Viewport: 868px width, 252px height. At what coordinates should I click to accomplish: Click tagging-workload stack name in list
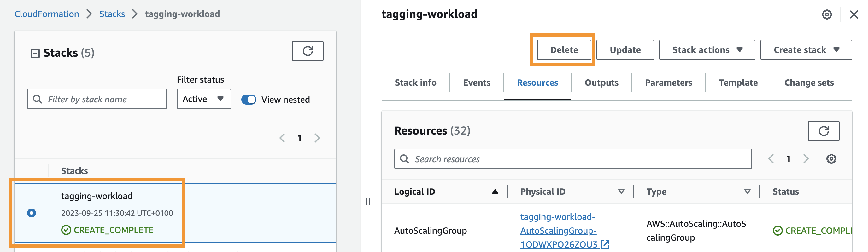tap(97, 196)
